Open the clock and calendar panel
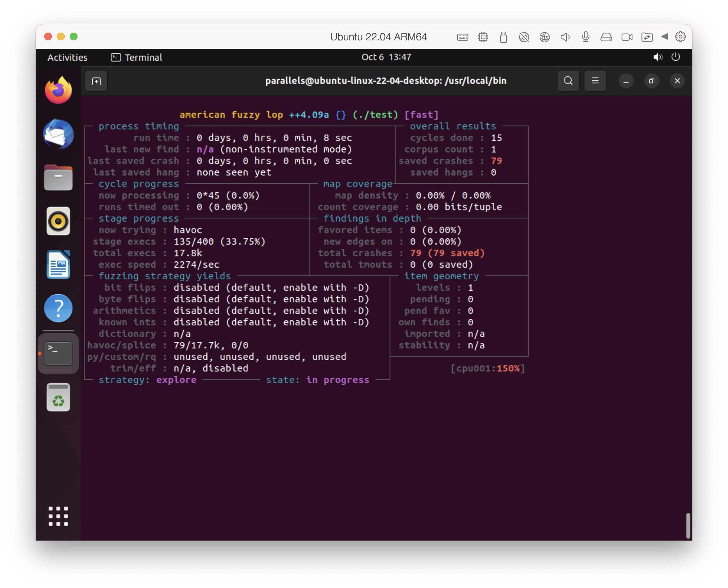728x588 pixels. (x=386, y=57)
